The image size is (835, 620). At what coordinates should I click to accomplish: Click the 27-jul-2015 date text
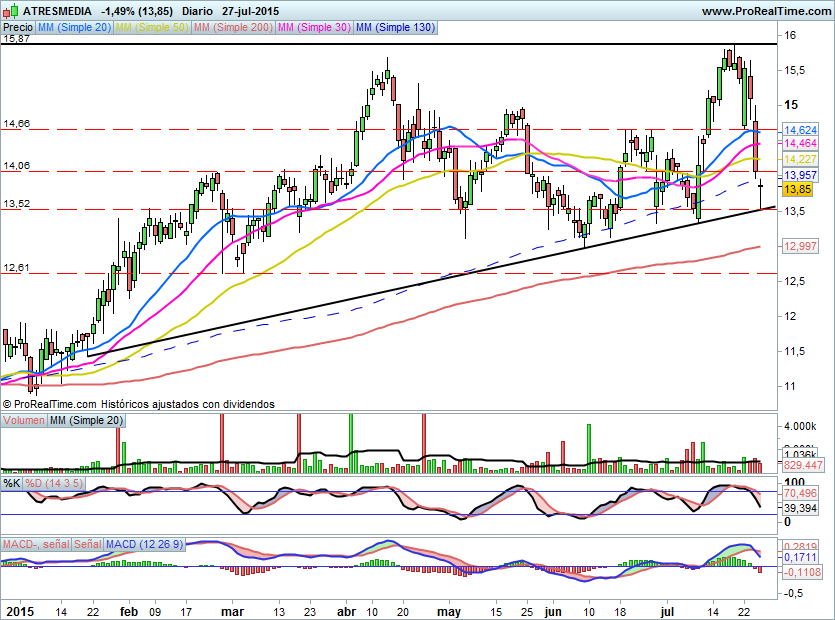click(250, 11)
